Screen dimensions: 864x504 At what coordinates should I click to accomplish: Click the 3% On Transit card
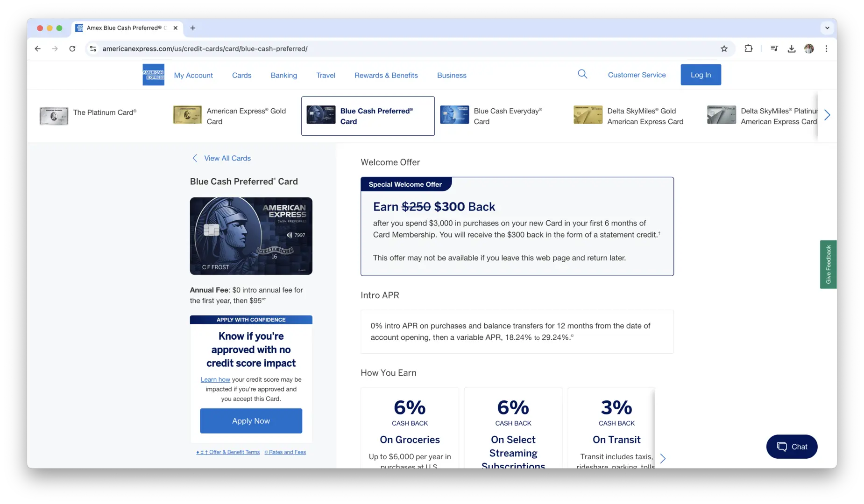pos(612,428)
